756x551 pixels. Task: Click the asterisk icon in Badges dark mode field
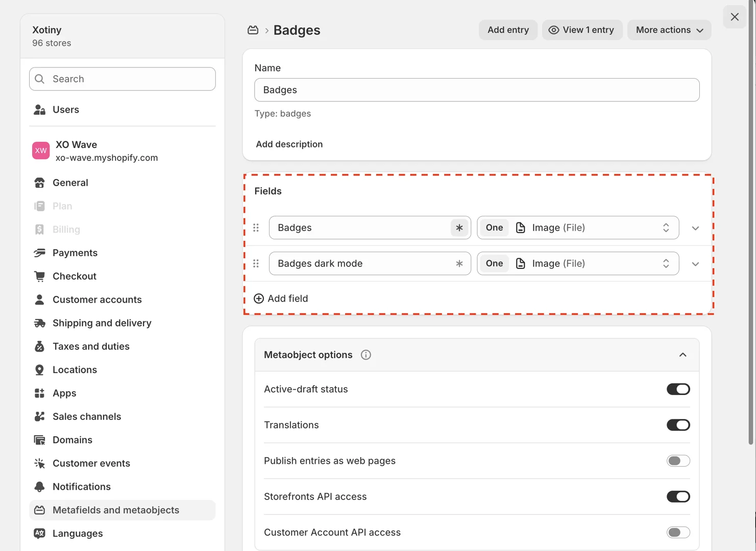click(459, 263)
